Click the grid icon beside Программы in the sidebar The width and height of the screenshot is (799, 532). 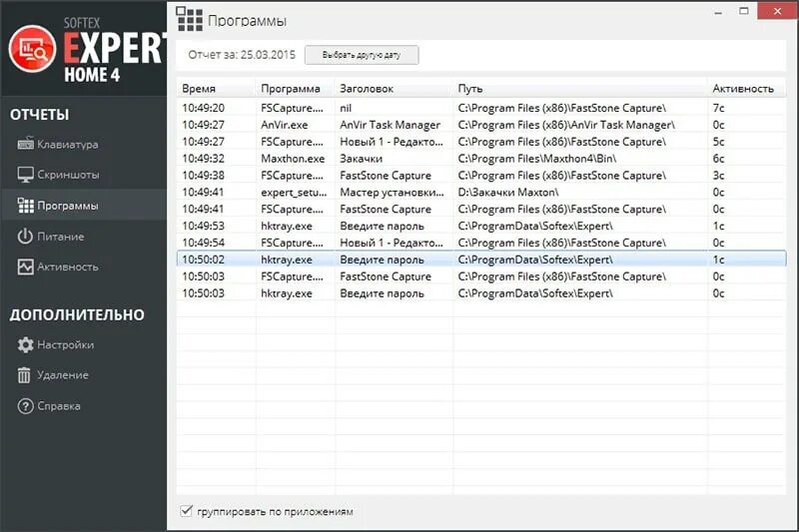(x=26, y=206)
